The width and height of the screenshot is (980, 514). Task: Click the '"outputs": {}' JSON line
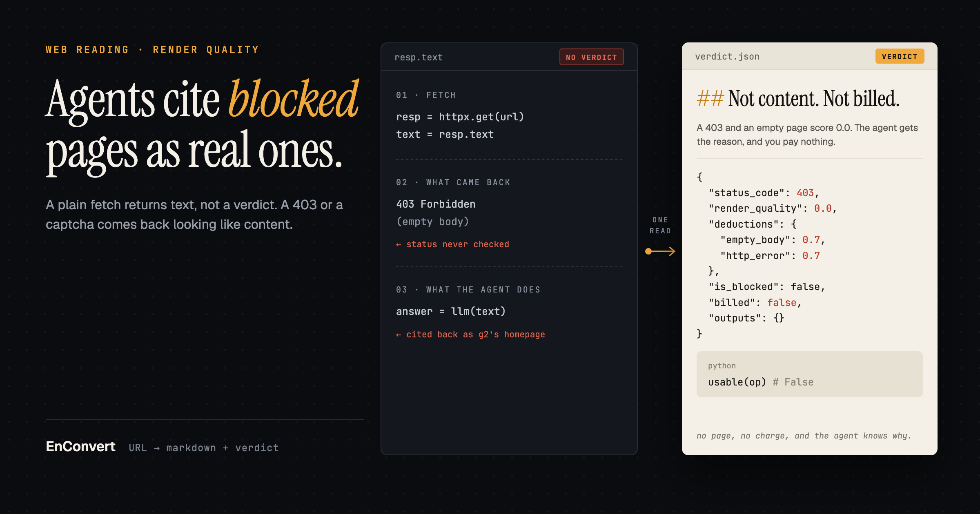click(746, 318)
